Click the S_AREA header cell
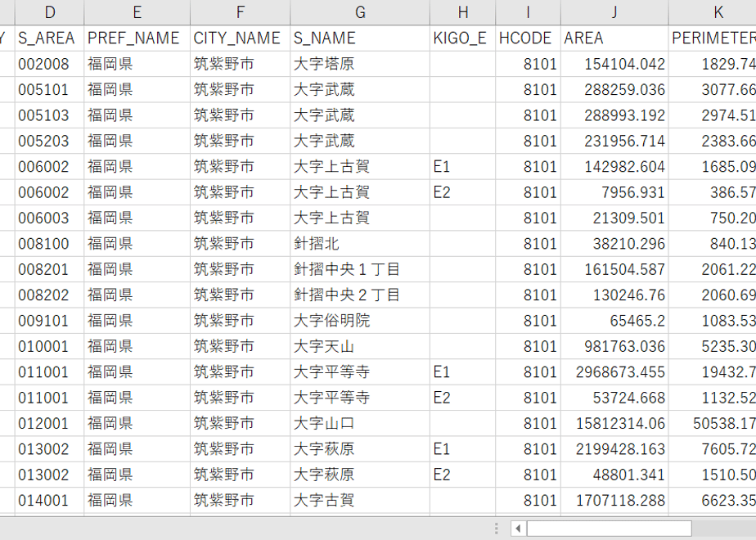Viewport: 756px width, 540px height. [x=50, y=38]
